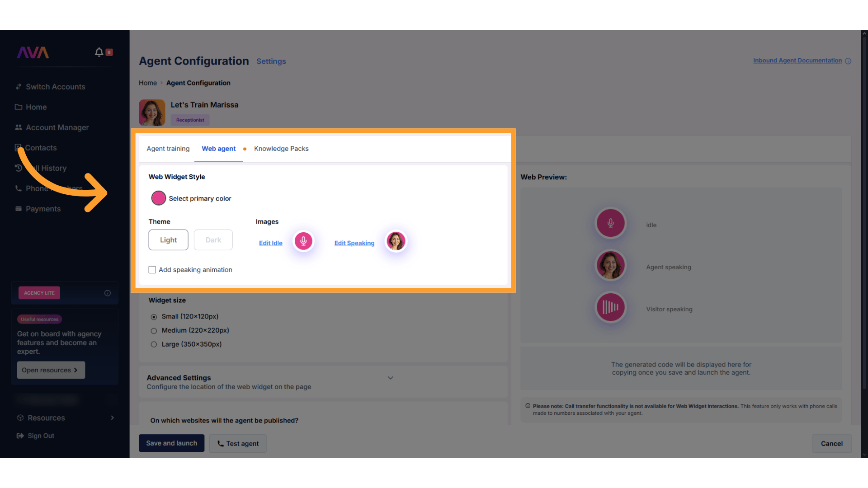The image size is (868, 488).
Task: Click the Switch Accounts arrows icon
Action: point(19,87)
